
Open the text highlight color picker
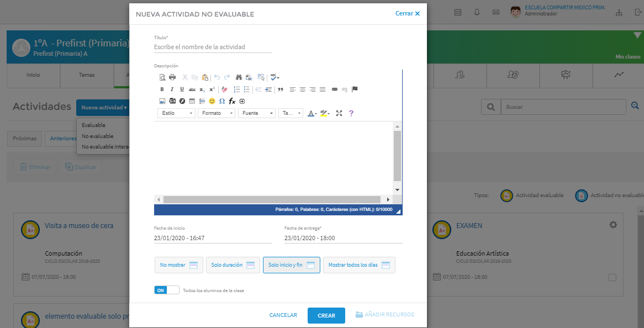[x=324, y=113]
